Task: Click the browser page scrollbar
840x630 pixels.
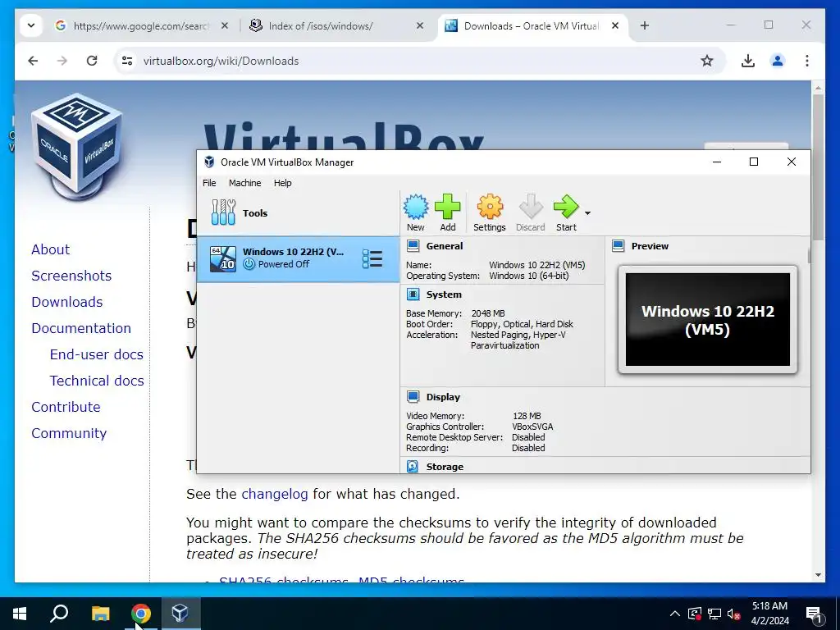Action: click(x=818, y=166)
